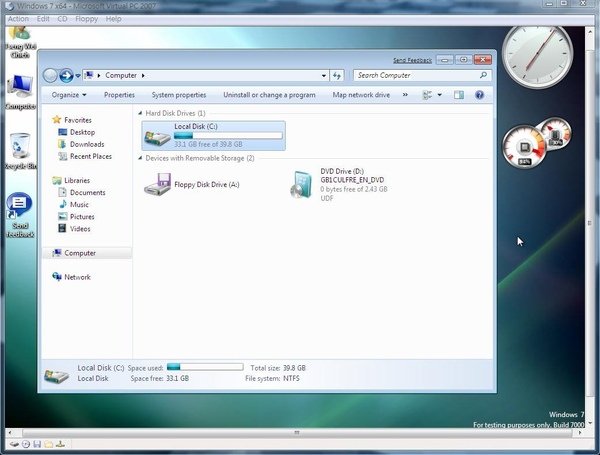Image resolution: width=600 pixels, height=455 pixels.
Task: Click the change view icon
Action: (427, 95)
